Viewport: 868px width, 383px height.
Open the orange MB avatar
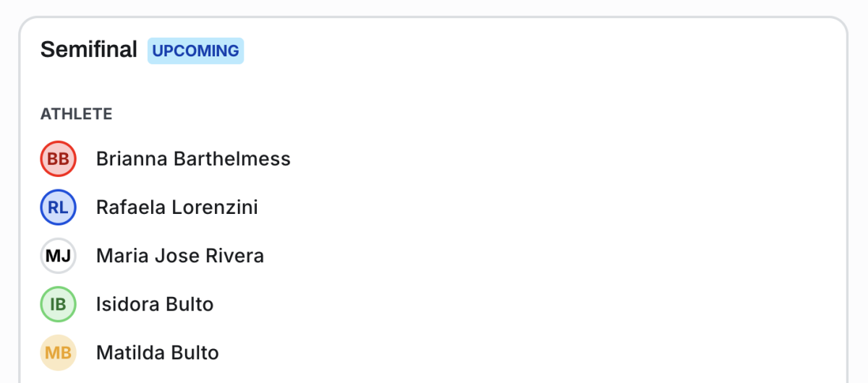coord(58,353)
